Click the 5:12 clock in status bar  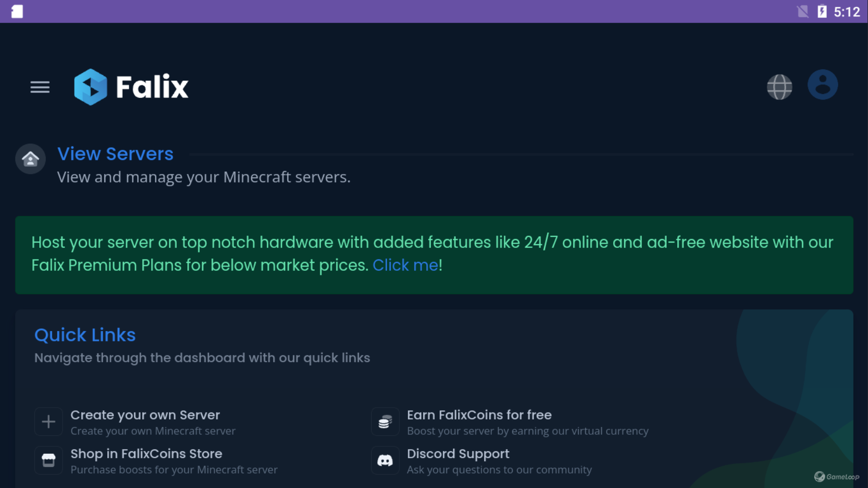[x=847, y=11]
